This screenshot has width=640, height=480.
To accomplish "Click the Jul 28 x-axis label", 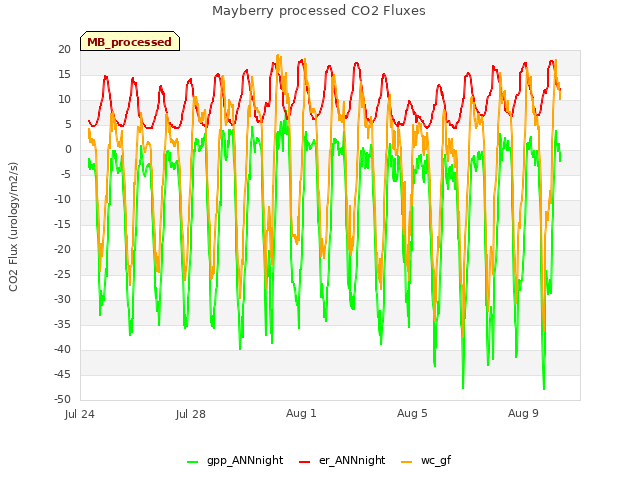I will point(191,414).
